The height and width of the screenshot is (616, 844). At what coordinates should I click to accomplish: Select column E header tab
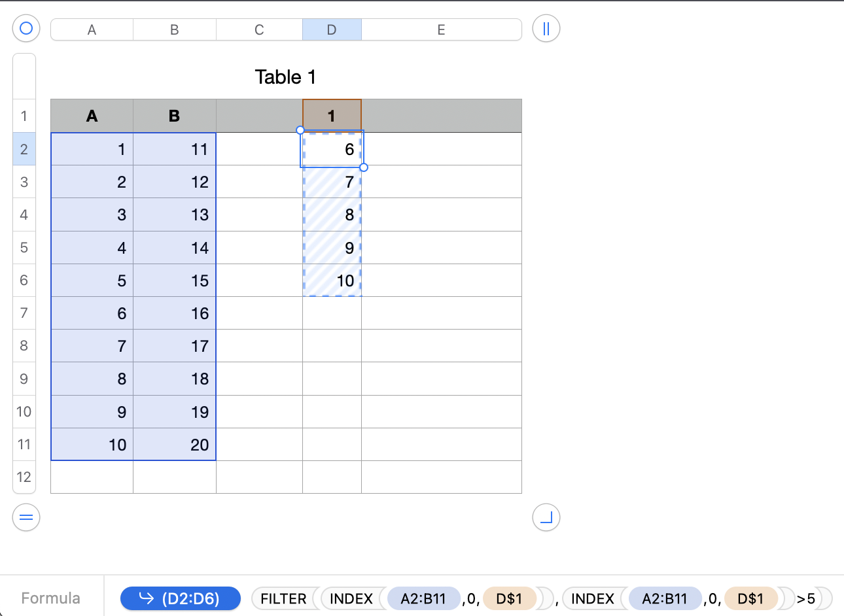point(441,29)
